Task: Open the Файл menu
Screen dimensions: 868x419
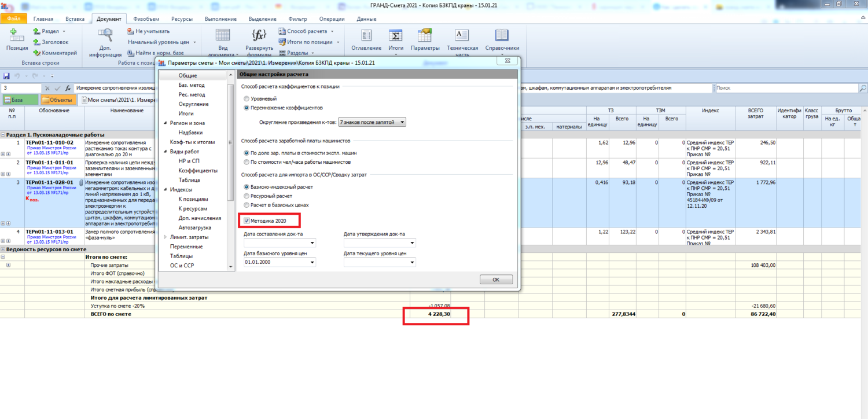Action: (13, 19)
